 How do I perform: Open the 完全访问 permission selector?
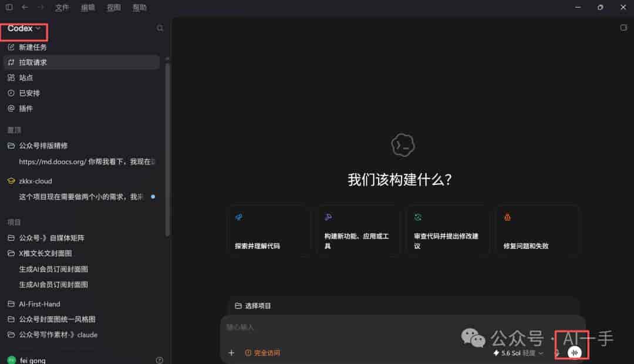point(262,353)
